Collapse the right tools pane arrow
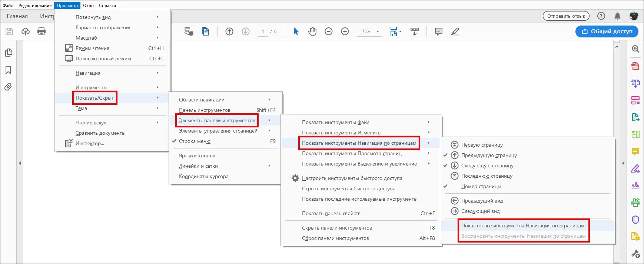The width and height of the screenshot is (644, 264). (x=623, y=163)
